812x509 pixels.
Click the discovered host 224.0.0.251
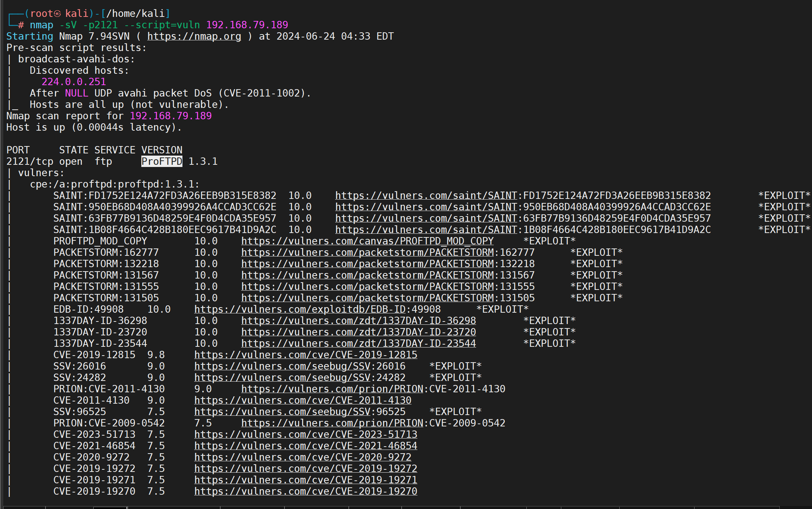pyautogui.click(x=73, y=82)
